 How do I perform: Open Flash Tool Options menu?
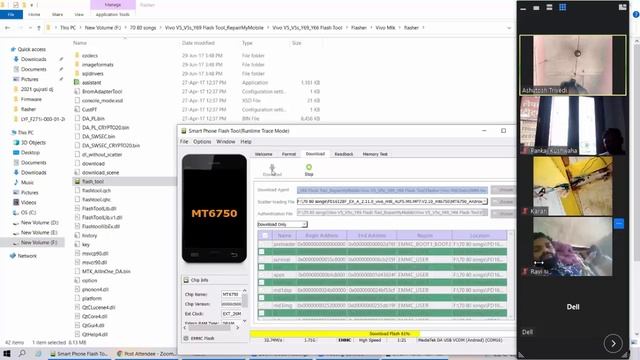(202, 142)
